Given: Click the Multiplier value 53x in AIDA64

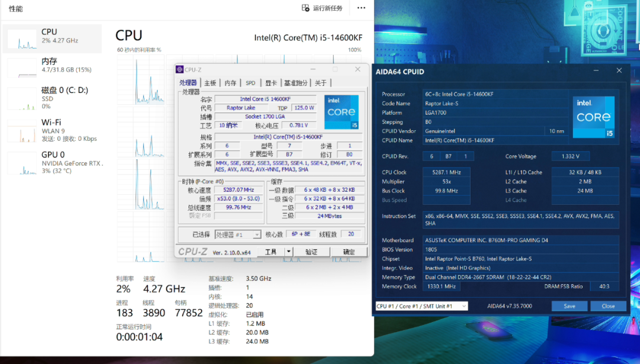Looking at the screenshot, I should click(447, 181).
